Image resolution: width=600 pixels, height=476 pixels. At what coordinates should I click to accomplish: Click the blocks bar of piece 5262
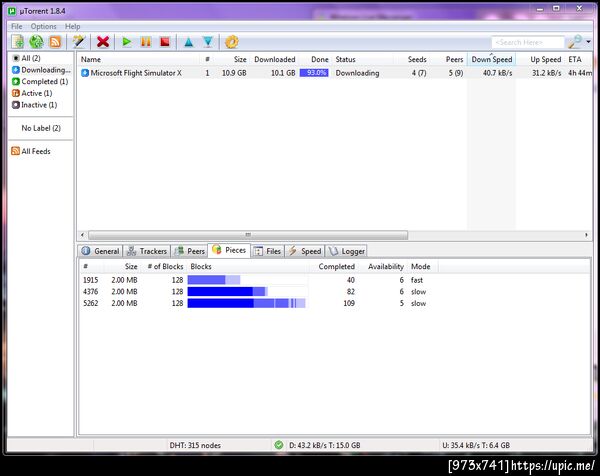click(x=247, y=303)
